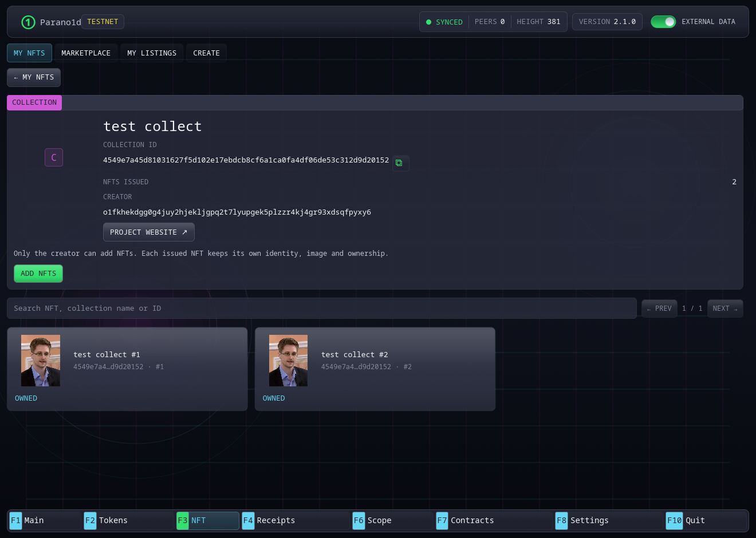Viewport: 756px width, 538px height.
Task: Open the Project Website link
Action: 149,232
